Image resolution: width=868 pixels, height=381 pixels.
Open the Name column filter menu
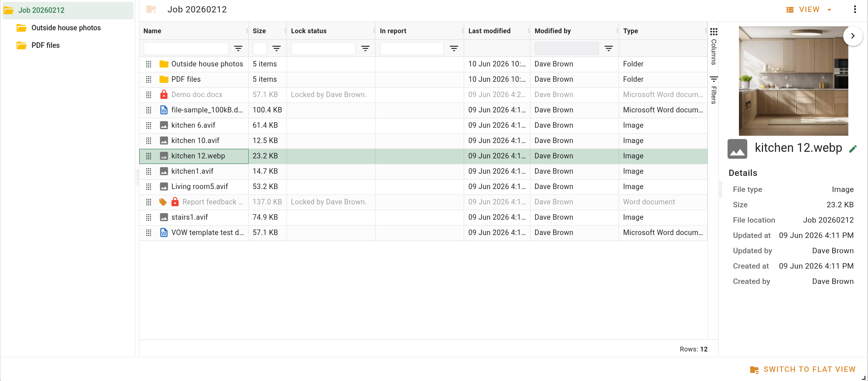(238, 48)
